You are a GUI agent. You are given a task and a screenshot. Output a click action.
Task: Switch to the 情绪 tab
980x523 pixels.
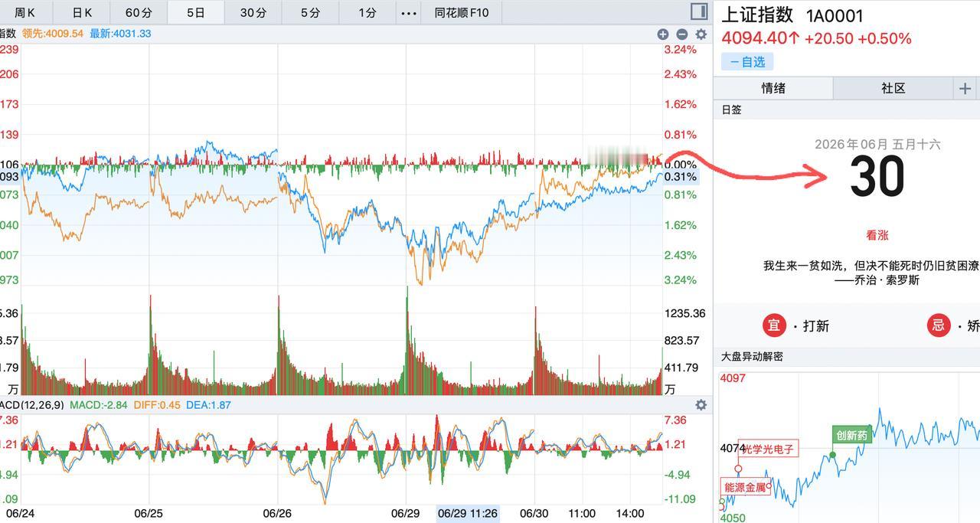click(773, 88)
